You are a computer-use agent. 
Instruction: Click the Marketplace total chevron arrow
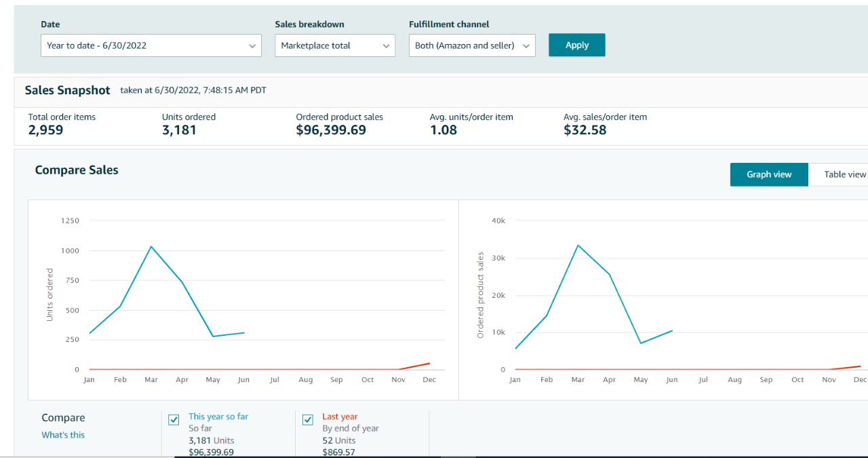pyautogui.click(x=386, y=46)
